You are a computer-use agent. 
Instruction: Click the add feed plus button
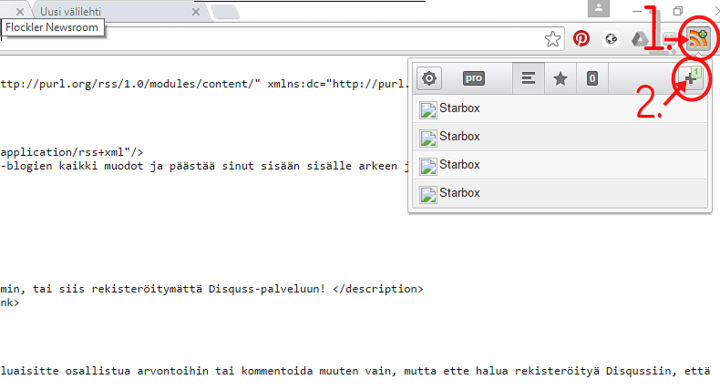pos(691,79)
